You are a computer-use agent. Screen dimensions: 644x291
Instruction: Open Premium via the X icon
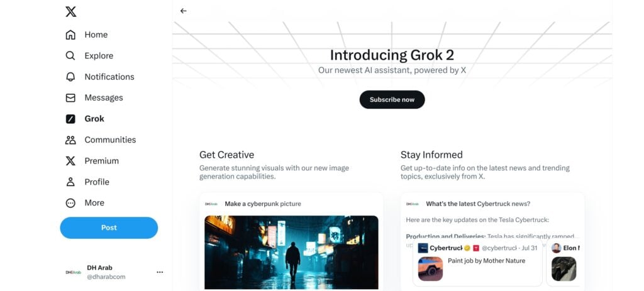coord(70,161)
